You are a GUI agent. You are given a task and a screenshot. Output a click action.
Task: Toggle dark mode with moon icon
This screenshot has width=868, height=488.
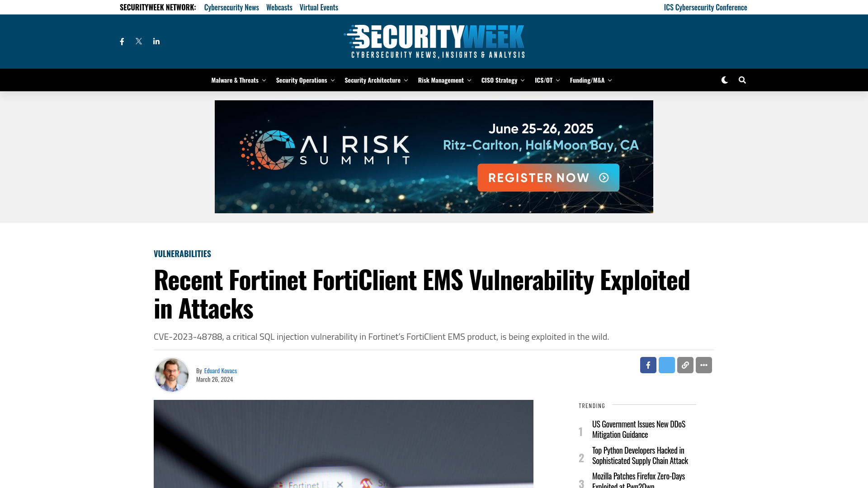click(724, 80)
